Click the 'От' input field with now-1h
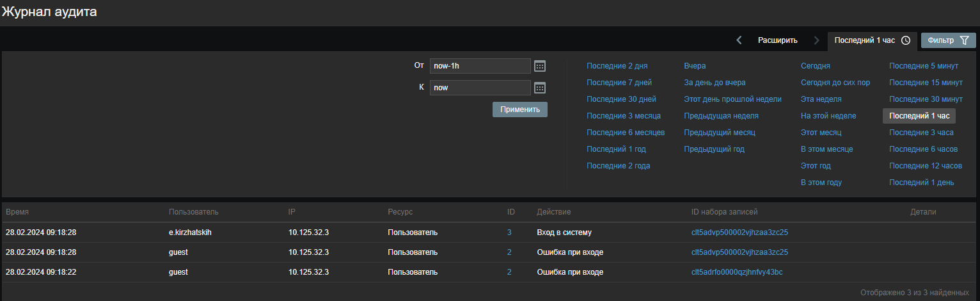This screenshot has height=301, width=980. point(480,66)
